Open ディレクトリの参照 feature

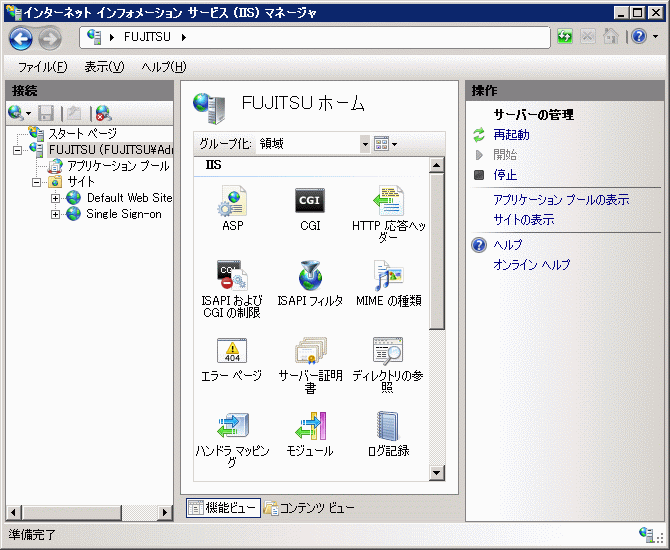[x=388, y=365]
